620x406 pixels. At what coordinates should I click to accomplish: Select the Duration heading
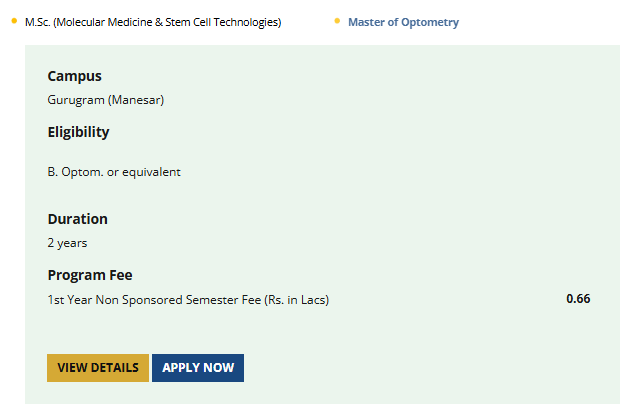point(77,219)
